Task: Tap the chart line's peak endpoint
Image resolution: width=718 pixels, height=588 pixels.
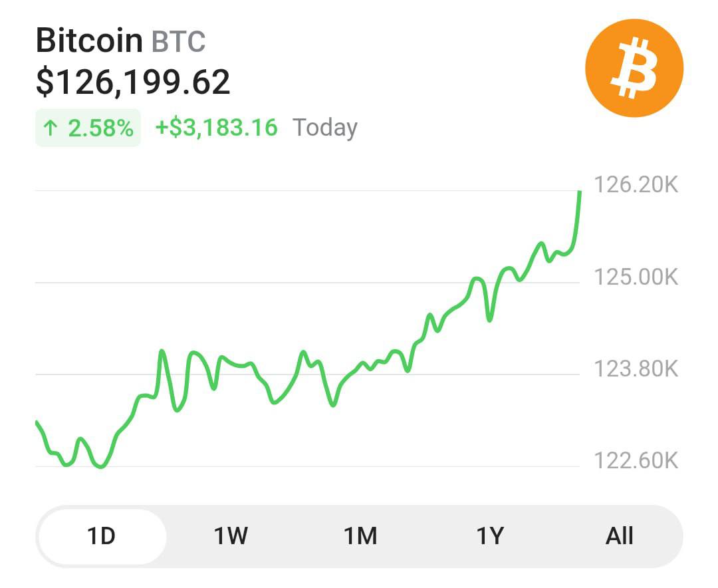Action: point(580,192)
